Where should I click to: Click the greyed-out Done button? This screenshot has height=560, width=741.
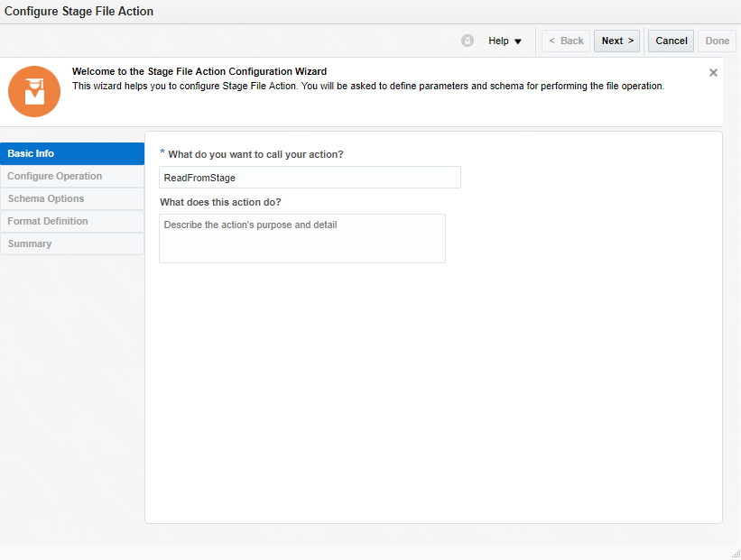pyautogui.click(x=718, y=41)
